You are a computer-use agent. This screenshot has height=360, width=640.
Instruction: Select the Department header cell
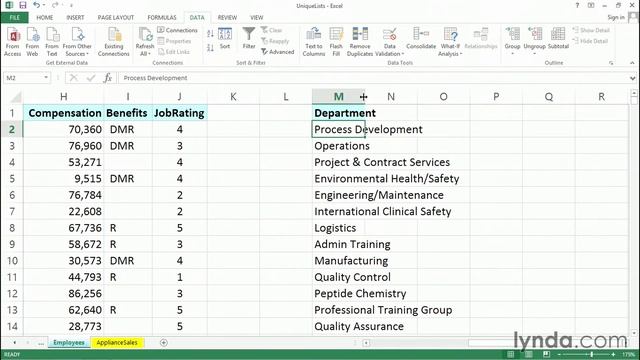coord(338,113)
